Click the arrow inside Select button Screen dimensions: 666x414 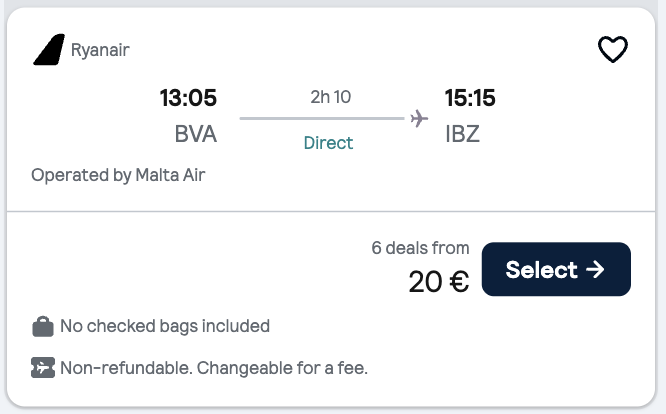[595, 269]
